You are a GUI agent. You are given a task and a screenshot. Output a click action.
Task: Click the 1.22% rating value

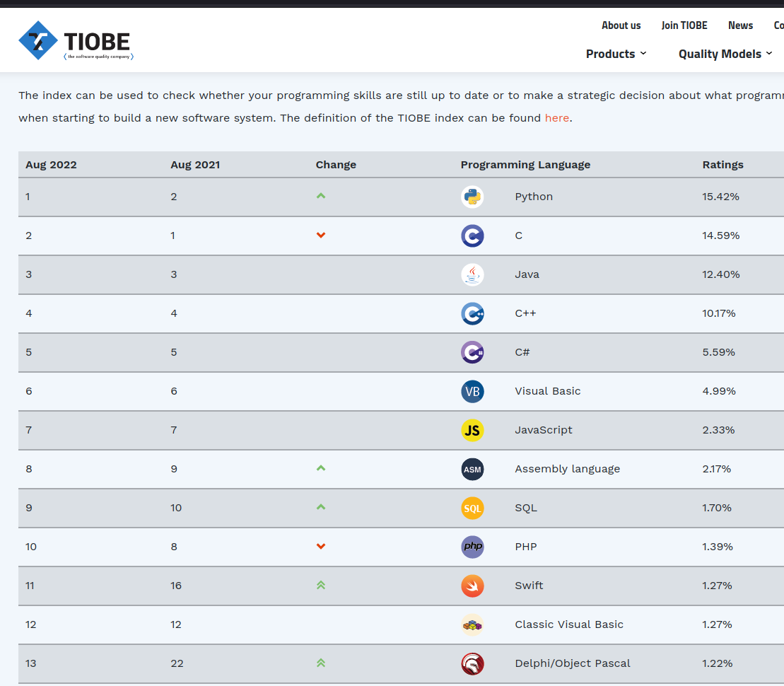tap(717, 663)
